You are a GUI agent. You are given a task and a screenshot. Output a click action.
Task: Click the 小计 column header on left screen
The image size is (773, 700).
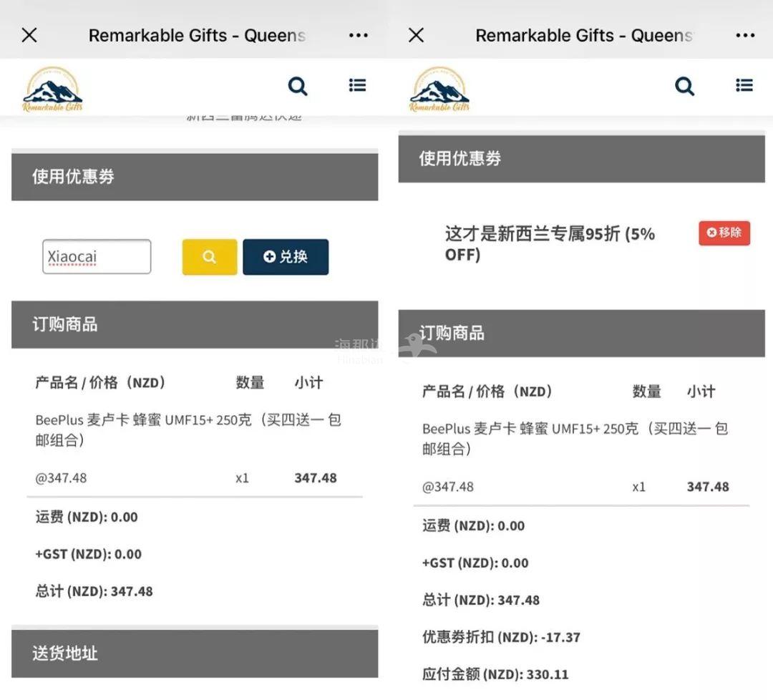click(x=308, y=382)
